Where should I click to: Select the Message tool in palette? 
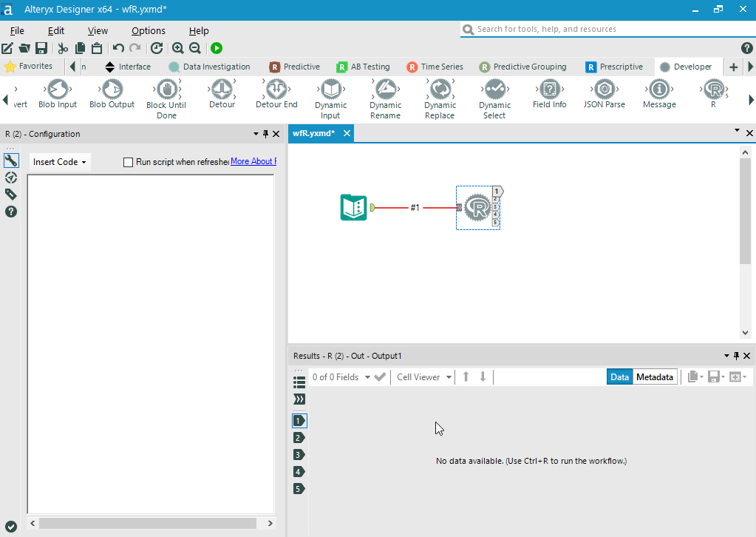click(659, 95)
